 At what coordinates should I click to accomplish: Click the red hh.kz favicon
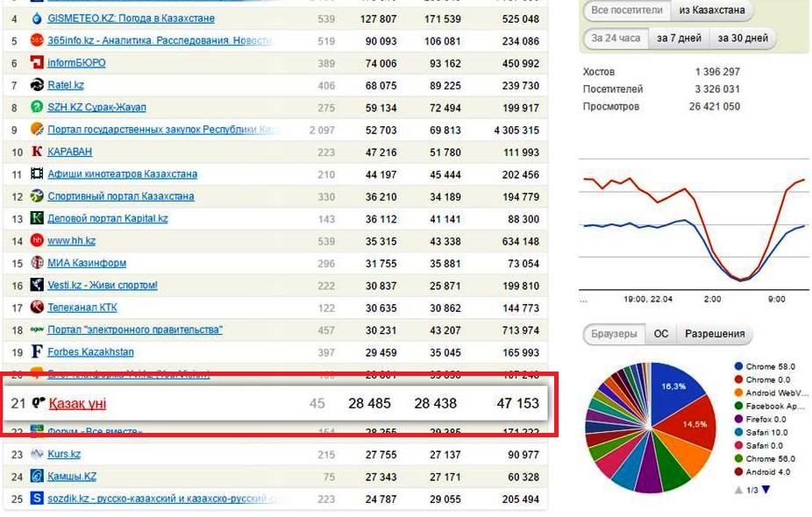point(37,240)
